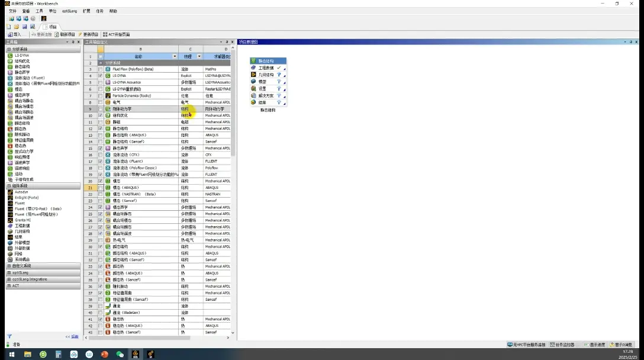Expand the optiSLang Integrations toolbox group

click(x=9, y=279)
